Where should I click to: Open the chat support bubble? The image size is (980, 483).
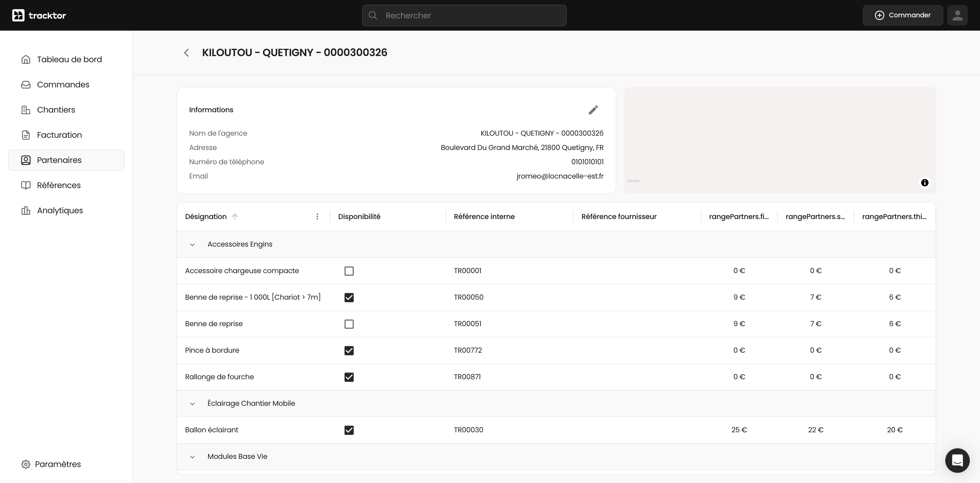click(957, 460)
